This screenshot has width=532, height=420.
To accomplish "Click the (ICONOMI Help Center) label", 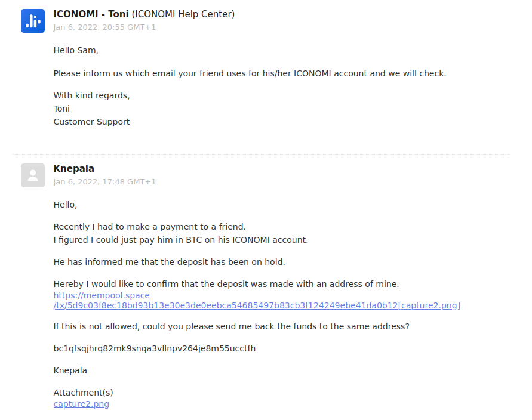I will (x=183, y=14).
